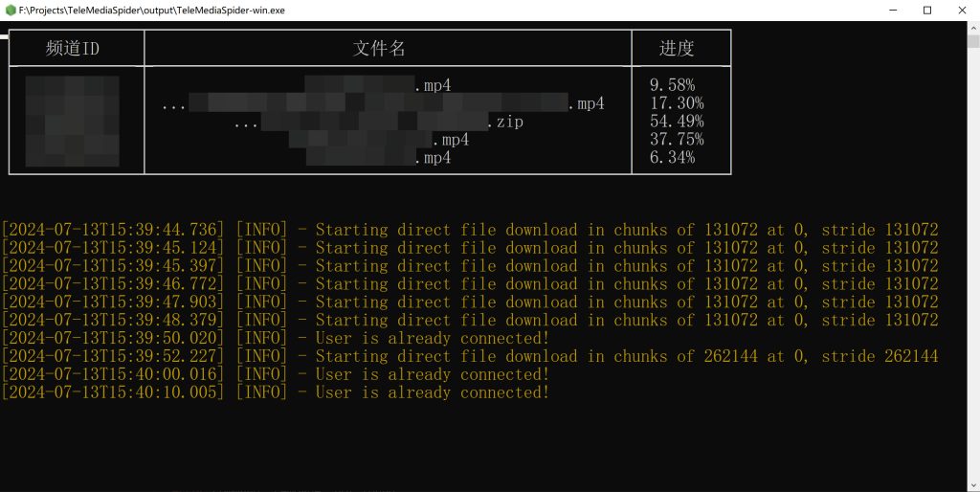Click the log line with chunks of 262144
This screenshot has width=980, height=492.
[469, 356]
